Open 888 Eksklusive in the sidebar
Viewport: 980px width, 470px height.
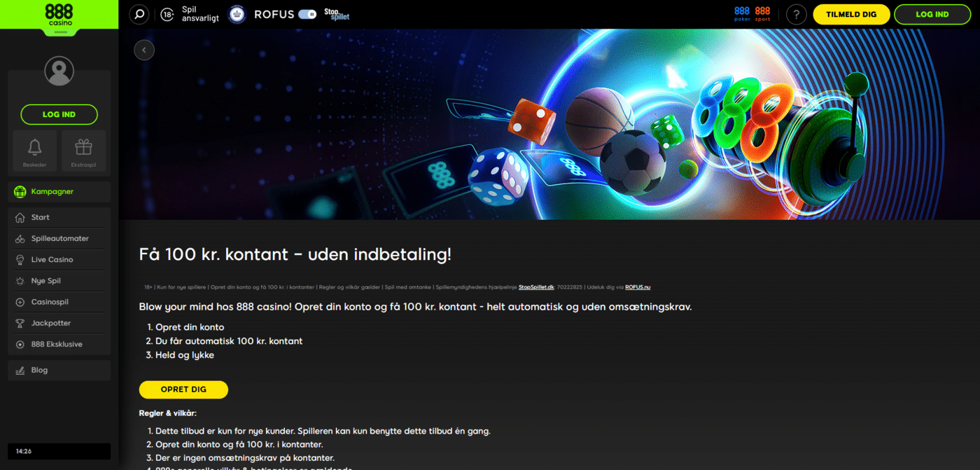pos(59,345)
